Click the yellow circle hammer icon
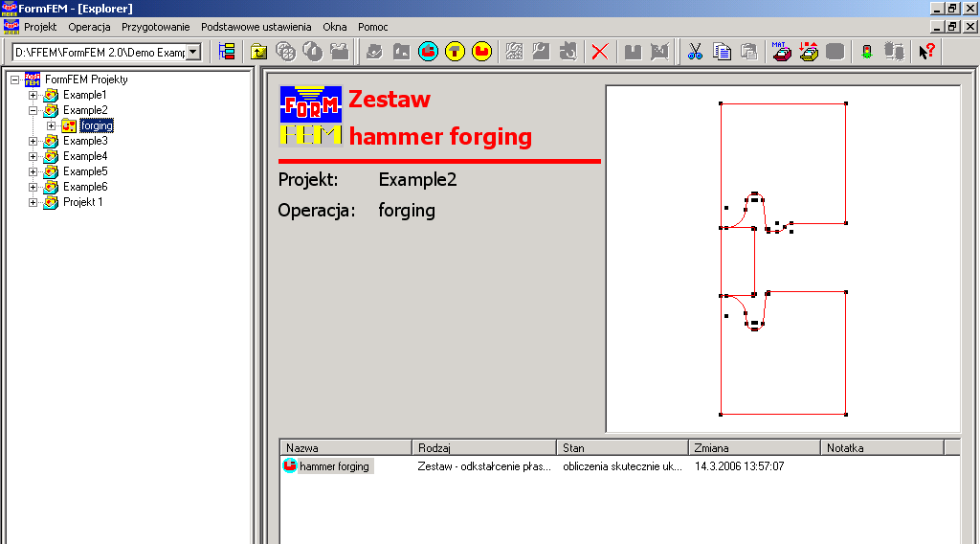980x544 pixels. [455, 52]
